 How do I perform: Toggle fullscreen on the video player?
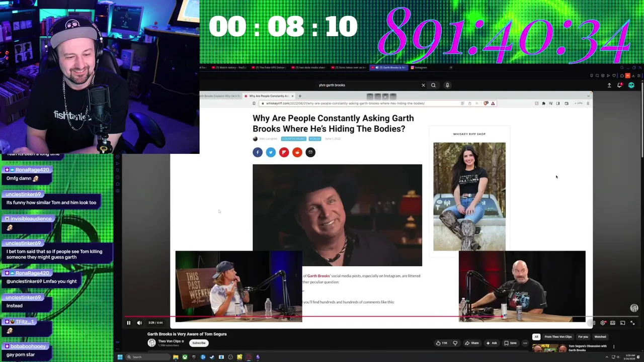coord(632,323)
